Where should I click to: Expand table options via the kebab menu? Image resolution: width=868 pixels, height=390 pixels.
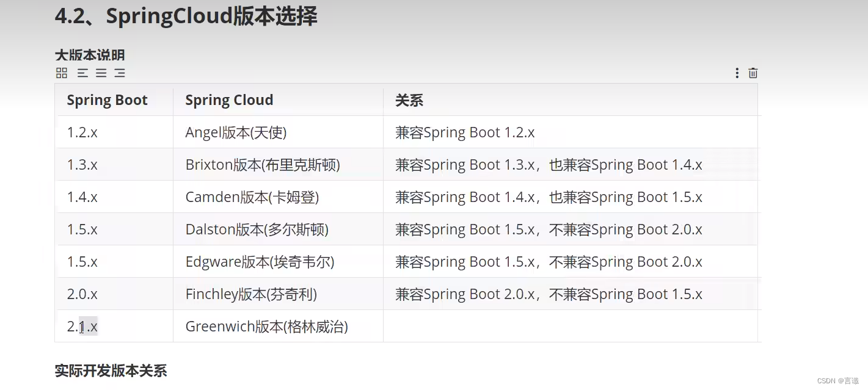tap(737, 73)
